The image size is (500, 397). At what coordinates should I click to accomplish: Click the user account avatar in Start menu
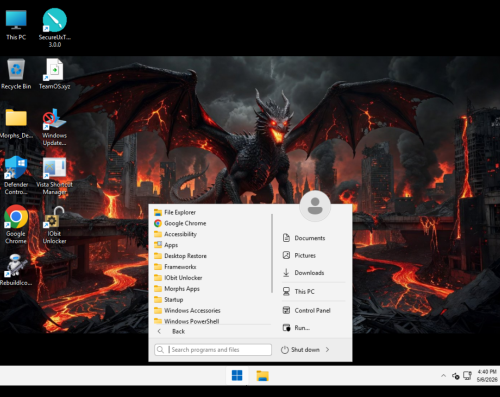pos(315,206)
